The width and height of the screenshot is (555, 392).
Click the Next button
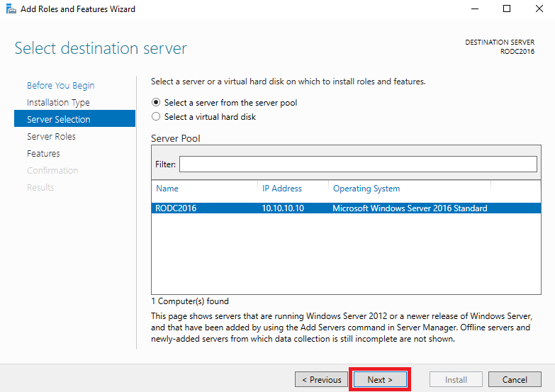pyautogui.click(x=380, y=380)
